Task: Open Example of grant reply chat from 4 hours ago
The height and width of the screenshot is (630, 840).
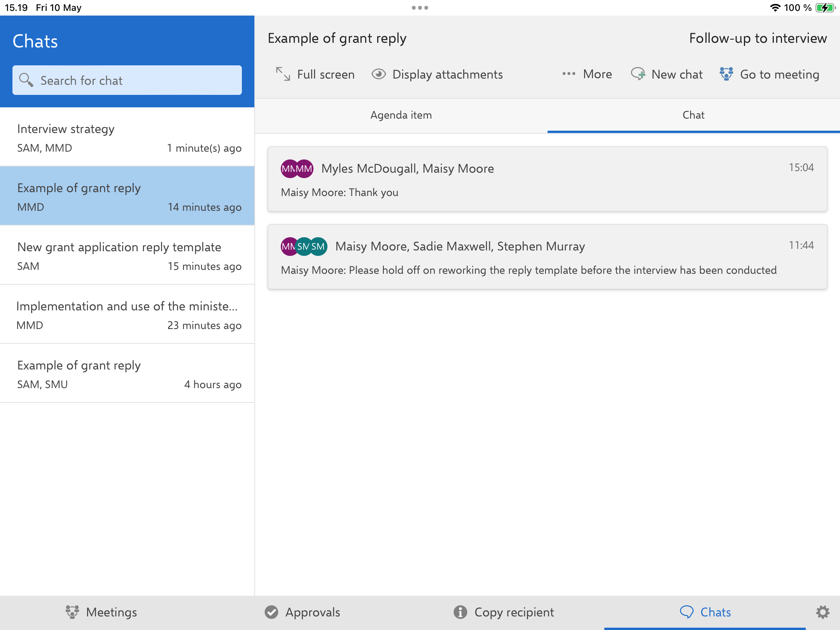Action: [127, 374]
